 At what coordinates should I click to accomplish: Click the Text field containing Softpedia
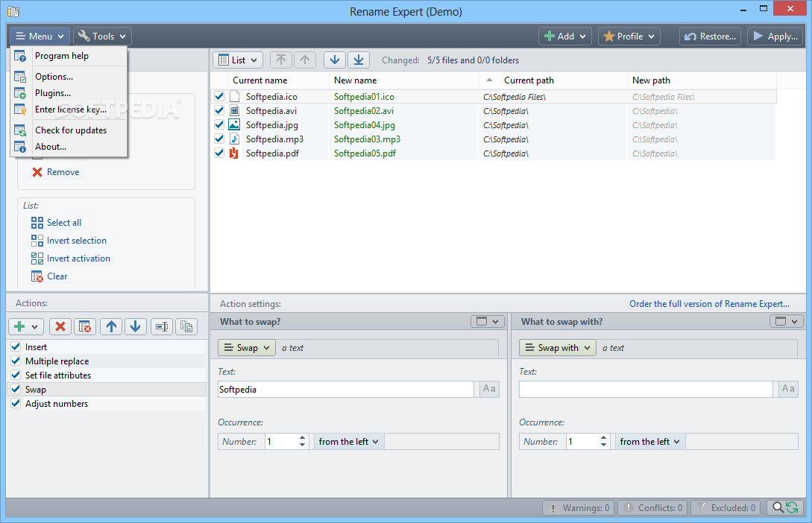pyautogui.click(x=345, y=390)
